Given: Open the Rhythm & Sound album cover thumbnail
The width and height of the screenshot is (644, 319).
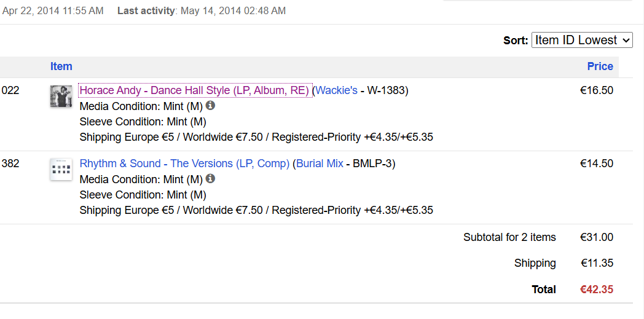Looking at the screenshot, I should coord(61,170).
